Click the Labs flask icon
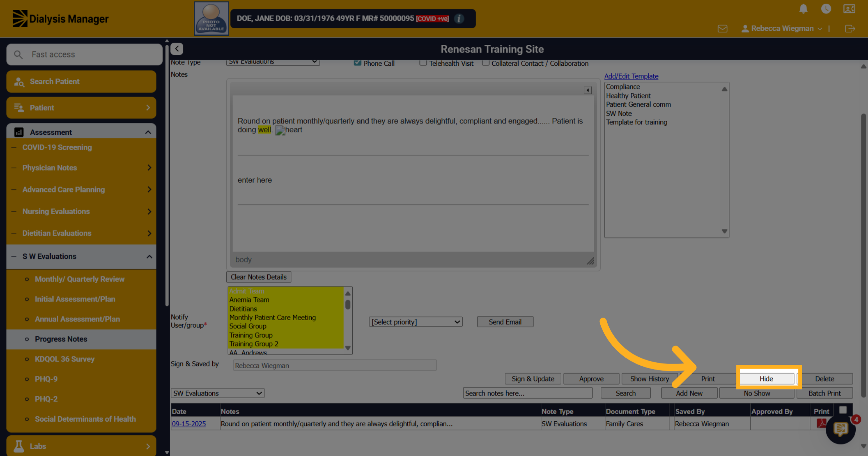This screenshot has width=868, height=456. pos(19,446)
